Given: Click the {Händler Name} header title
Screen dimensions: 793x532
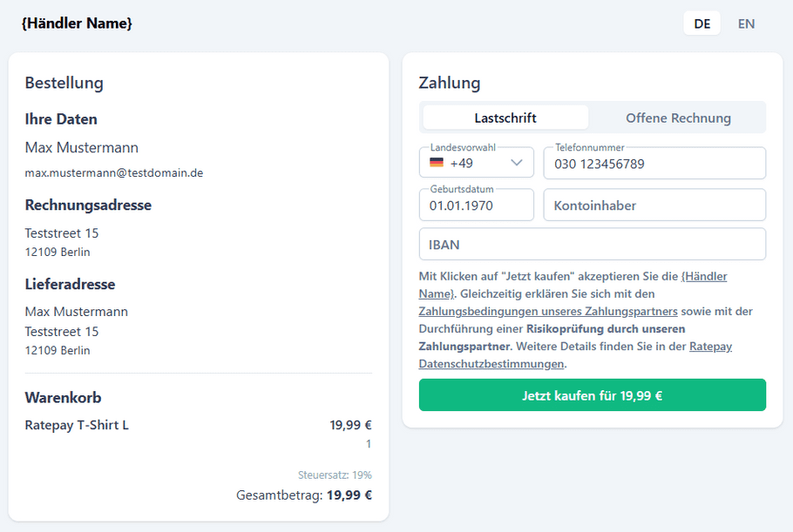Looking at the screenshot, I should click(x=77, y=24).
